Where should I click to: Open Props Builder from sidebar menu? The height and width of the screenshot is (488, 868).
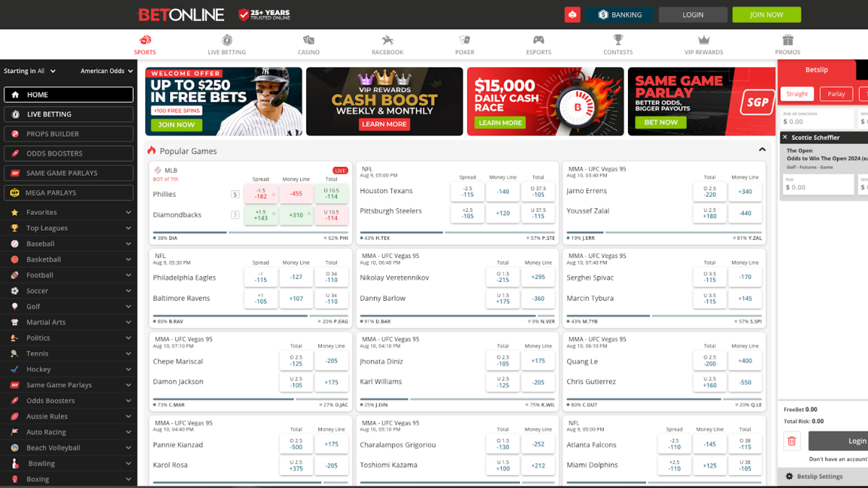pyautogui.click(x=69, y=134)
